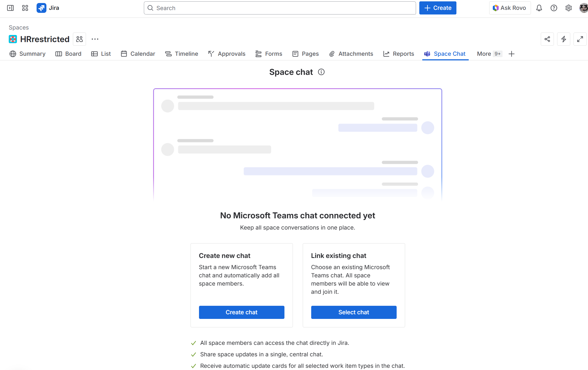Screen dimensions: 588x370
Task: Toggle the sidebar panel icon
Action: (10, 8)
